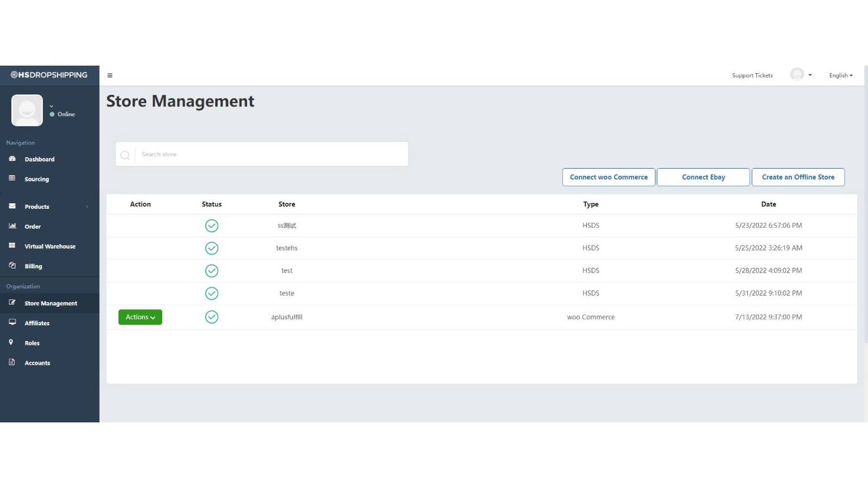The height and width of the screenshot is (488, 868).
Task: Click the sidebar profile picture
Action: click(27, 110)
